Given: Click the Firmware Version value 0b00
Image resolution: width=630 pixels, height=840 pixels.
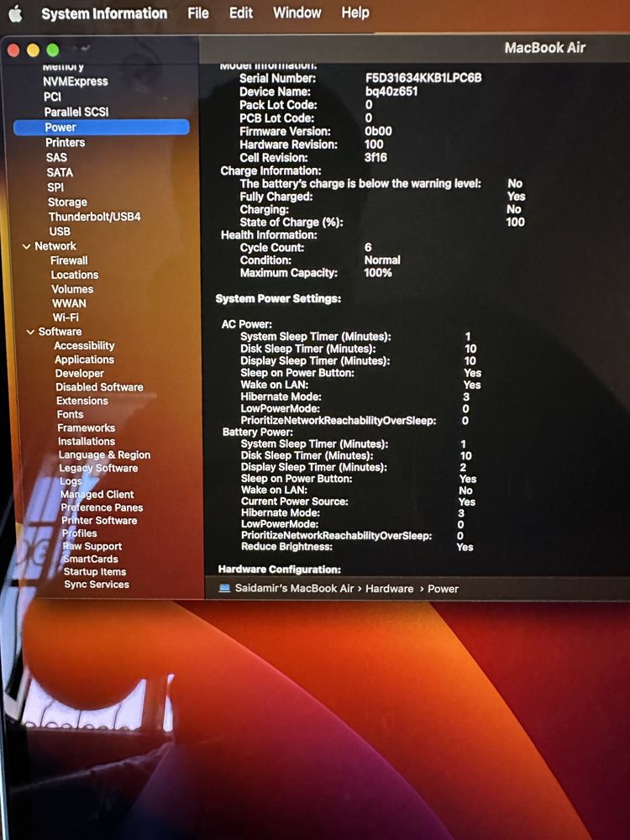Looking at the screenshot, I should 378,131.
